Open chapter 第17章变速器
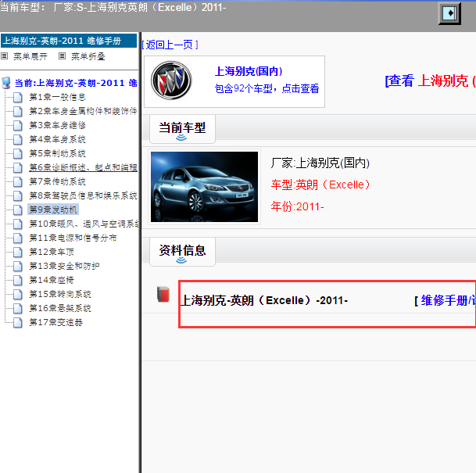The width and height of the screenshot is (476, 473). tap(55, 322)
